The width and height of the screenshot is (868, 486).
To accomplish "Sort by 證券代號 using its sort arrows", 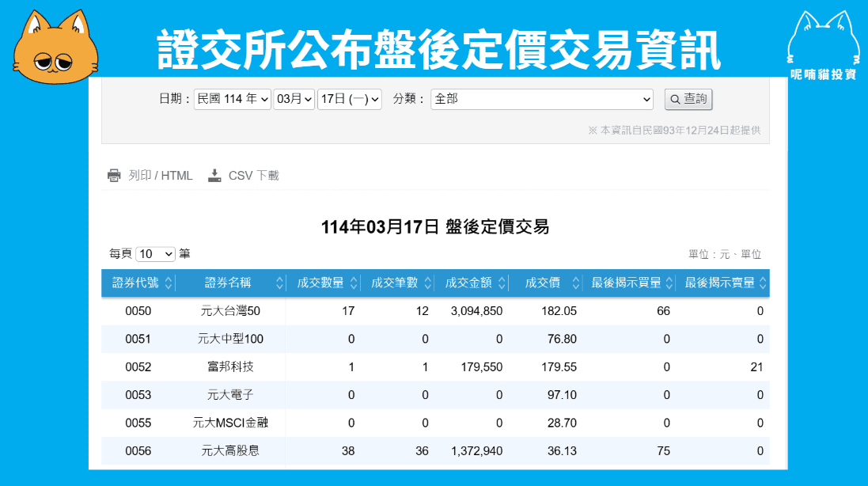I will coord(169,283).
